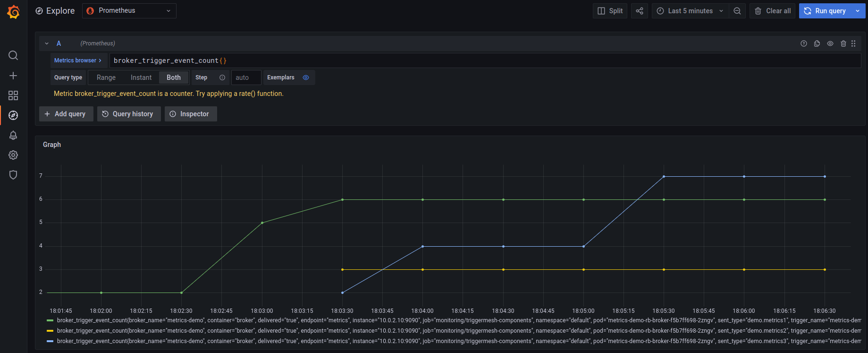868x353 pixels.
Task: Open the Inspector
Action: pos(191,114)
